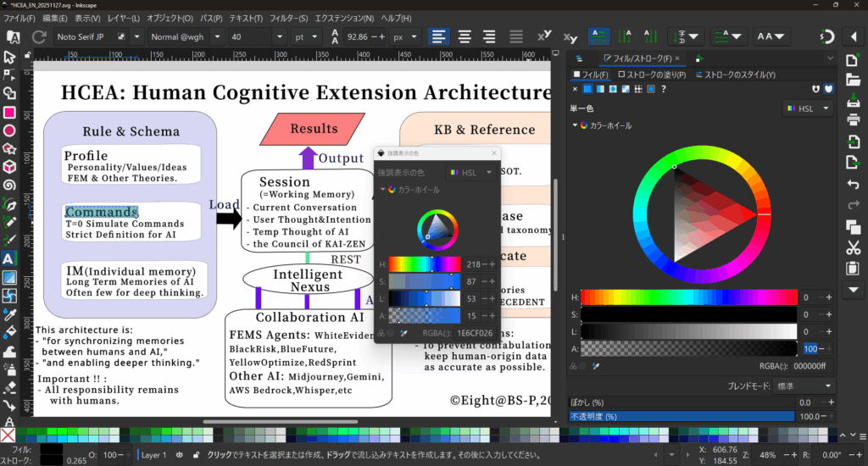Click the Print document icon
The height and width of the screenshot is (466, 868).
click(854, 119)
